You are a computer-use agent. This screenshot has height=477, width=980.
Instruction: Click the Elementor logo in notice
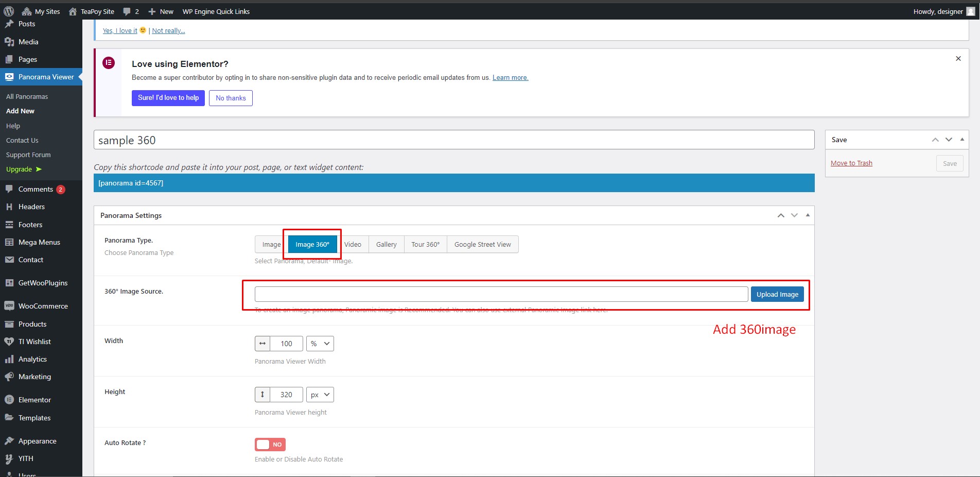(109, 63)
